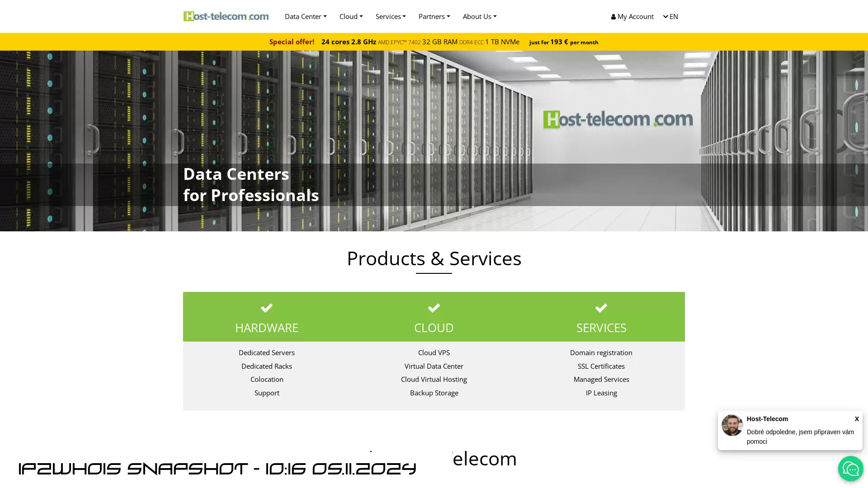Screen dimensions: 868x488
Task: Click the My Account user icon
Action: 613,17
